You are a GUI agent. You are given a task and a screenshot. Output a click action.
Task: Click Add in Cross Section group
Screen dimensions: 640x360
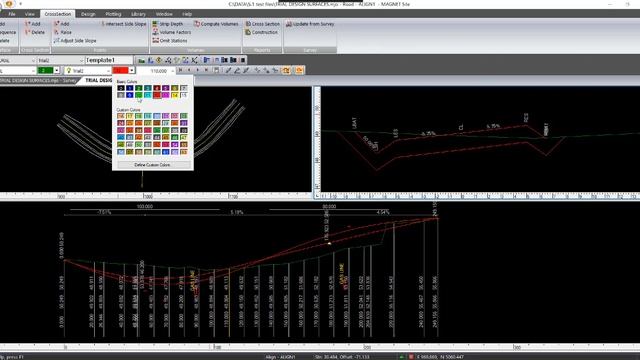tap(33, 24)
